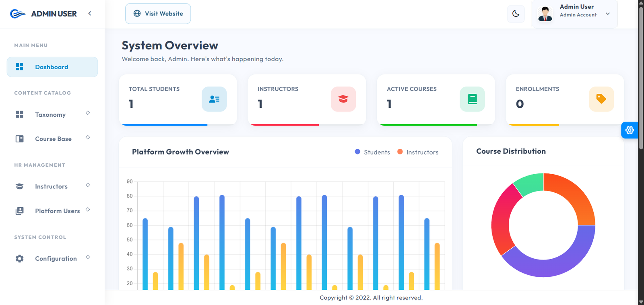Image resolution: width=644 pixels, height=305 pixels.
Task: Toggle dark mode with moon icon
Action: [x=516, y=14]
